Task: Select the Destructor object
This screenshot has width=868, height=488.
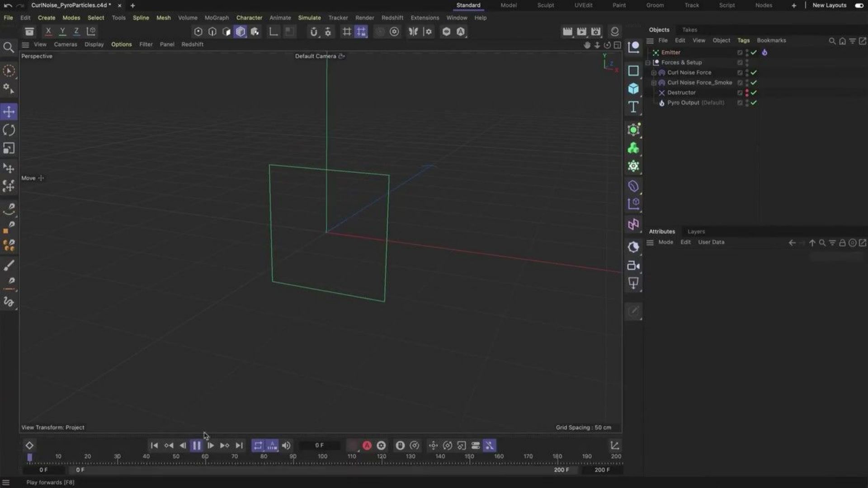Action: click(x=681, y=93)
